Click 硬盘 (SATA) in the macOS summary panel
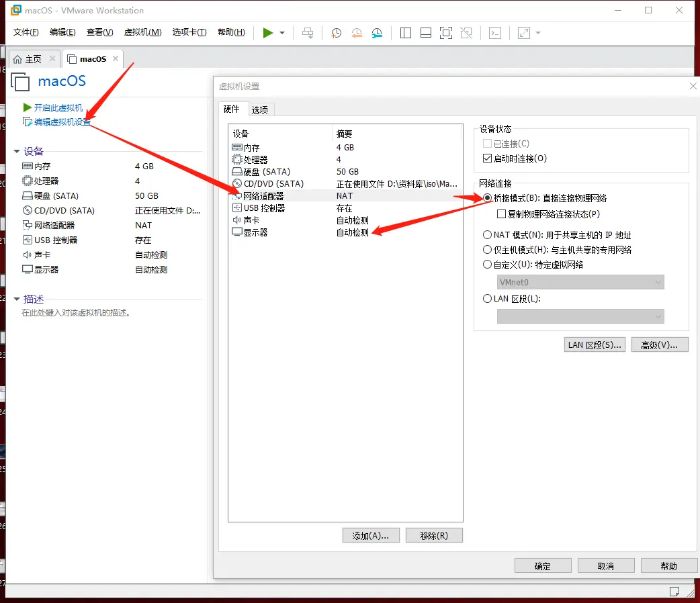Screen dimensions: 700x603 50,195
